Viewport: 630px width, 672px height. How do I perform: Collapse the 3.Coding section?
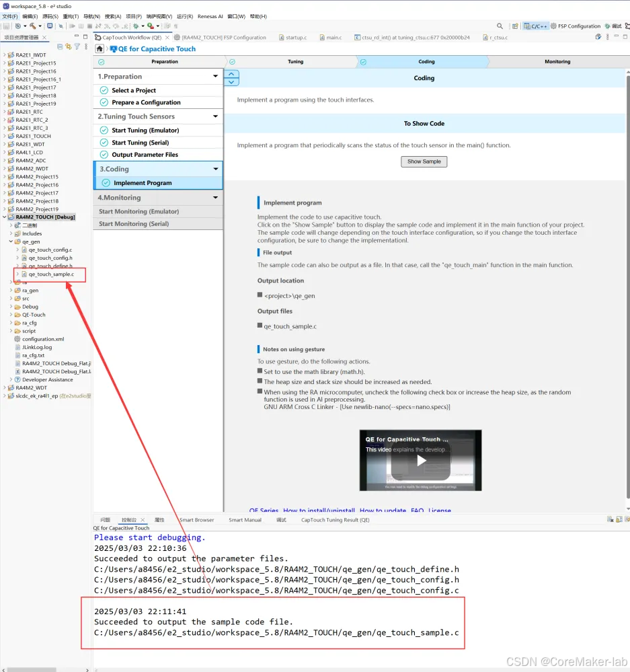tap(215, 169)
